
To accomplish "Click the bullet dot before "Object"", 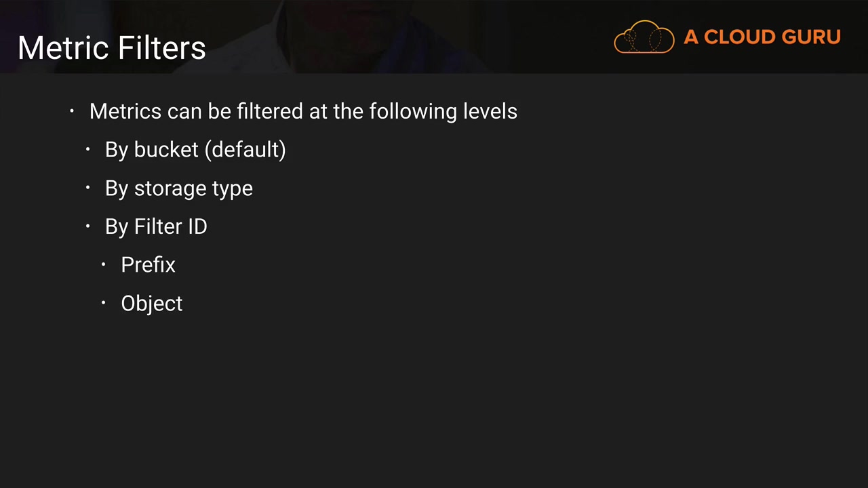I will pos(104,303).
